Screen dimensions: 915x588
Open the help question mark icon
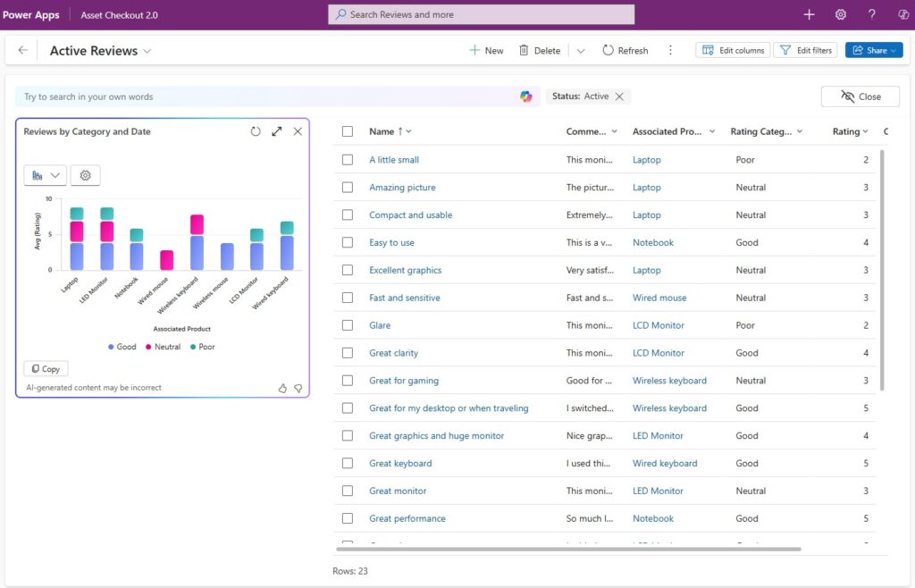point(871,14)
